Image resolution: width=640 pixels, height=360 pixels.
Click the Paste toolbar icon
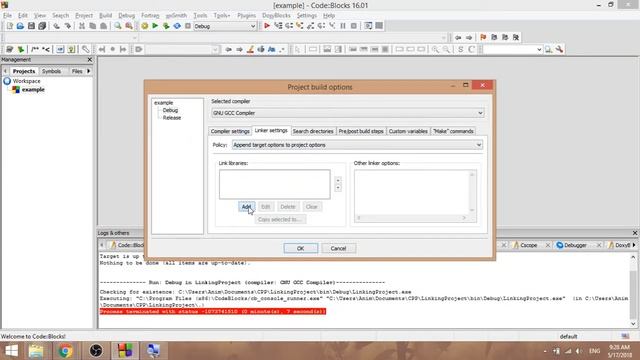coord(104,26)
